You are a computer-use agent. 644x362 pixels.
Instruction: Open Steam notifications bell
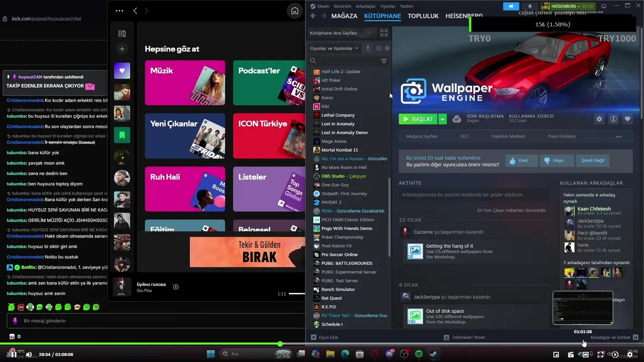pos(530,6)
